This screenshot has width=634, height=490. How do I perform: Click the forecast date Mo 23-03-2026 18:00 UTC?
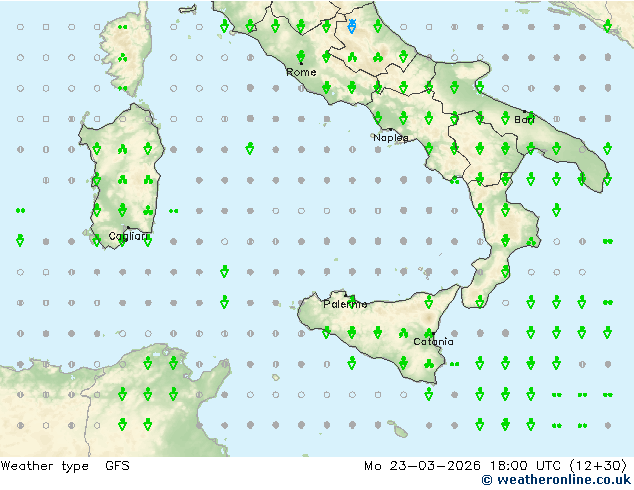tap(463, 466)
